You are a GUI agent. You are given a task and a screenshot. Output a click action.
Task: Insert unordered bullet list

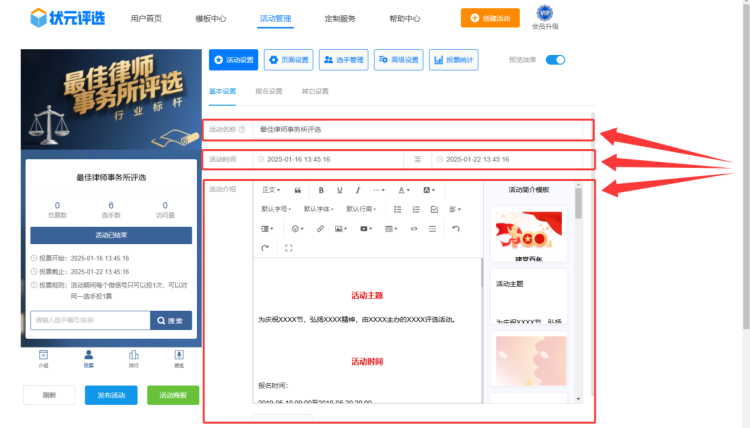tap(398, 209)
